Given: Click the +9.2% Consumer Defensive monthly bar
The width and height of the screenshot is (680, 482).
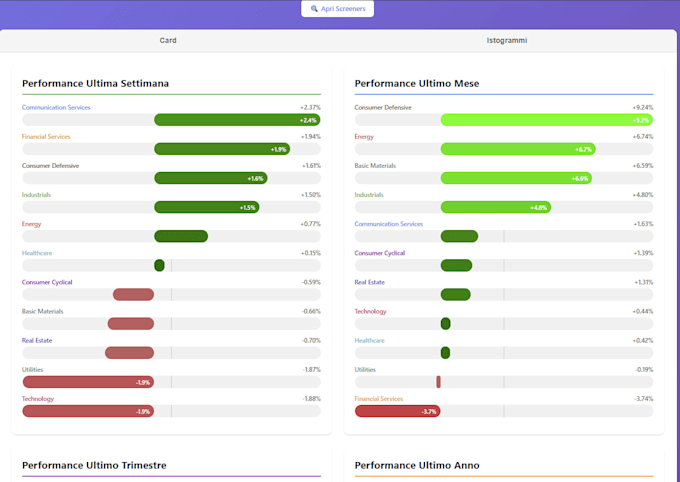Looking at the screenshot, I should click(547, 120).
